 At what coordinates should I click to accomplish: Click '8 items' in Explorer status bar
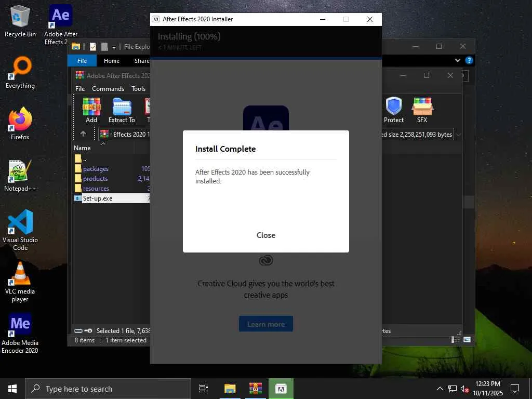(85, 340)
